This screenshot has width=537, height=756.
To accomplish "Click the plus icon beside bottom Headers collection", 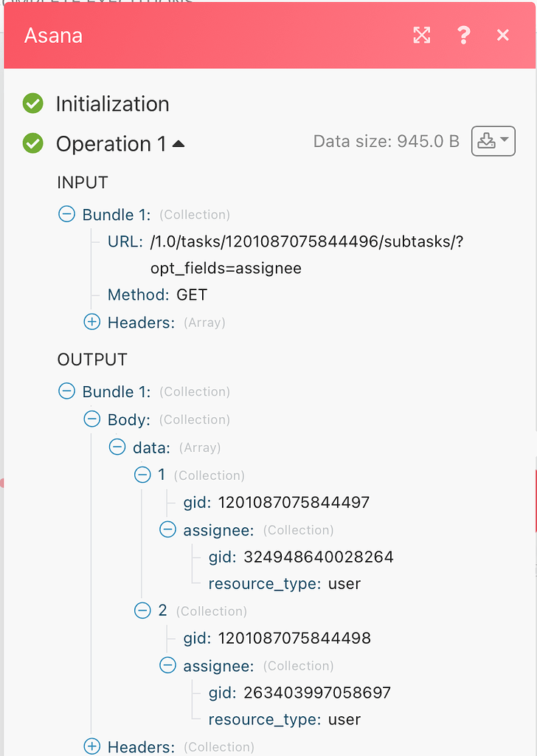I will [92, 746].
